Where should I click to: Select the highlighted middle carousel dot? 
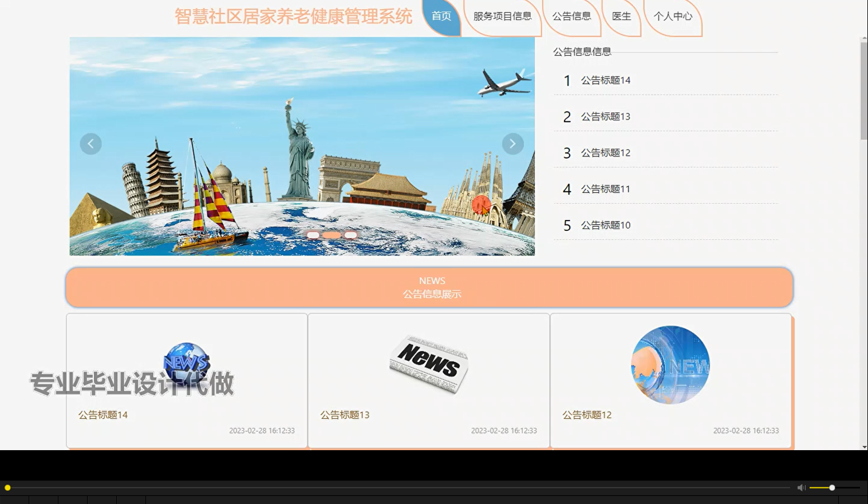pyautogui.click(x=332, y=234)
